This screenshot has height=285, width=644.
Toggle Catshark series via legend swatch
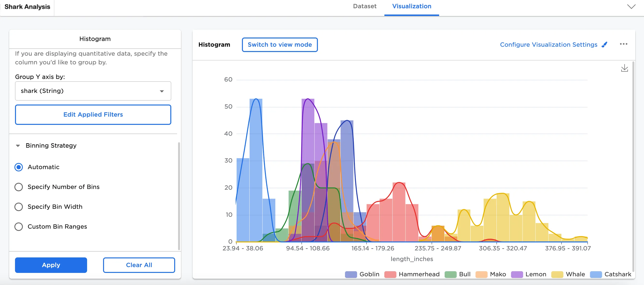[x=596, y=274]
